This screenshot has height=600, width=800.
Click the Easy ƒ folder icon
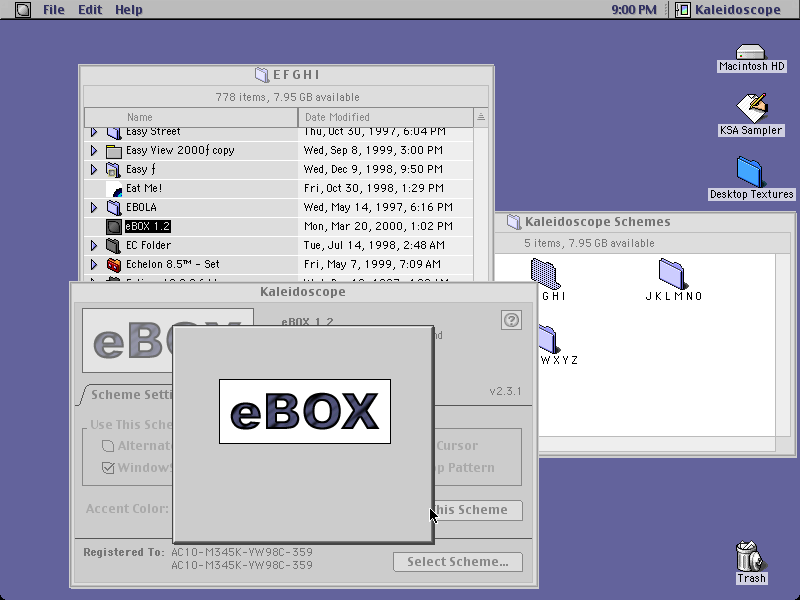[114, 170]
